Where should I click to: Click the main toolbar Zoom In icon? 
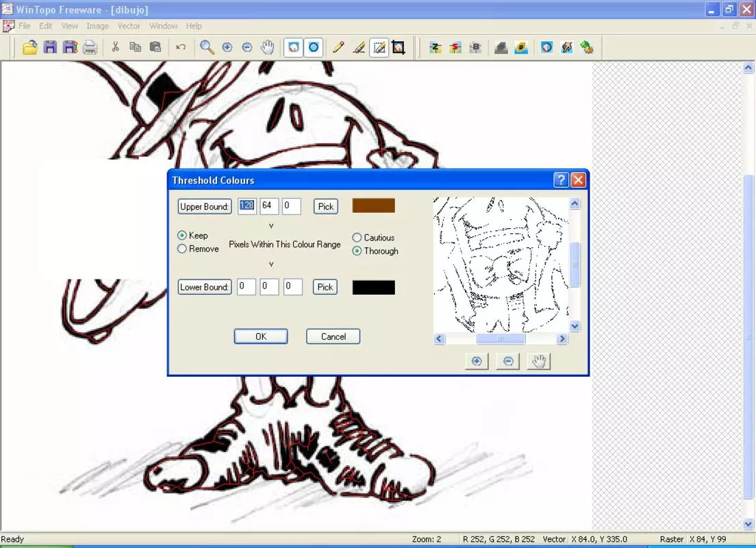(227, 47)
